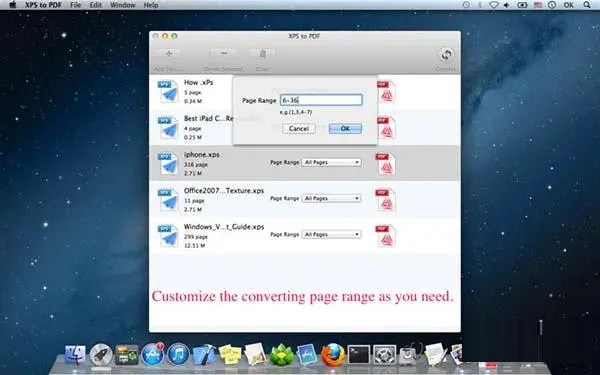Open the Window menu

(x=123, y=5)
